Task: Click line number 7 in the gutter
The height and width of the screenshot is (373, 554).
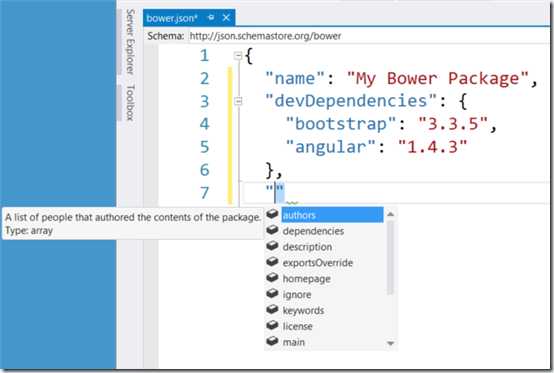Action: 205,193
